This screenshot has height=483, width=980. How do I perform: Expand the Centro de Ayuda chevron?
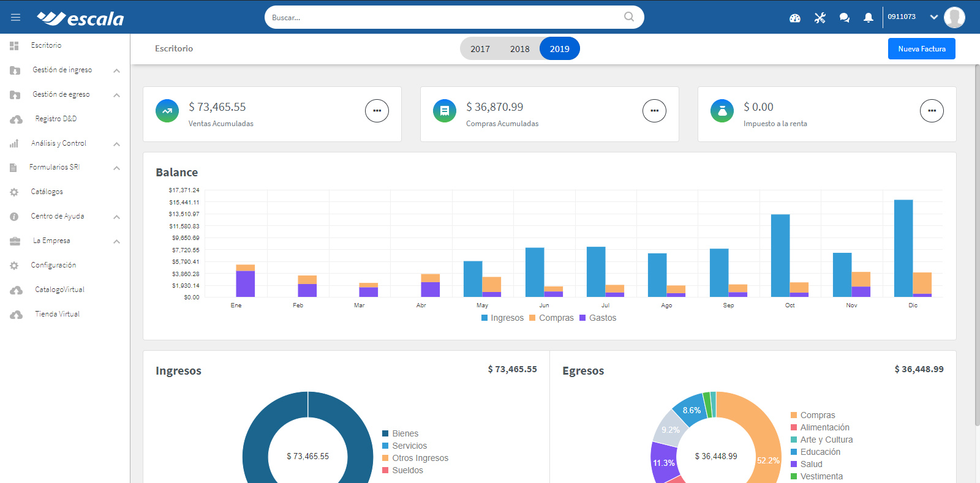116,217
